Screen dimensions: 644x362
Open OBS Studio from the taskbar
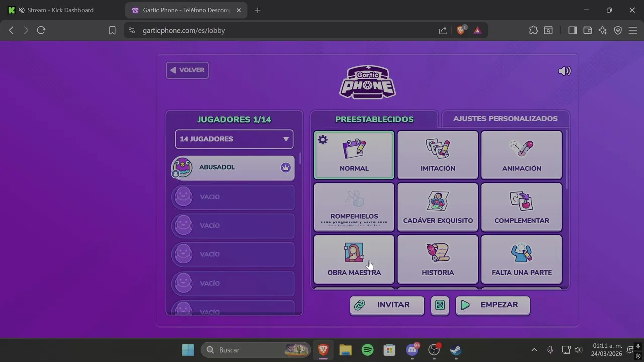coord(434,350)
